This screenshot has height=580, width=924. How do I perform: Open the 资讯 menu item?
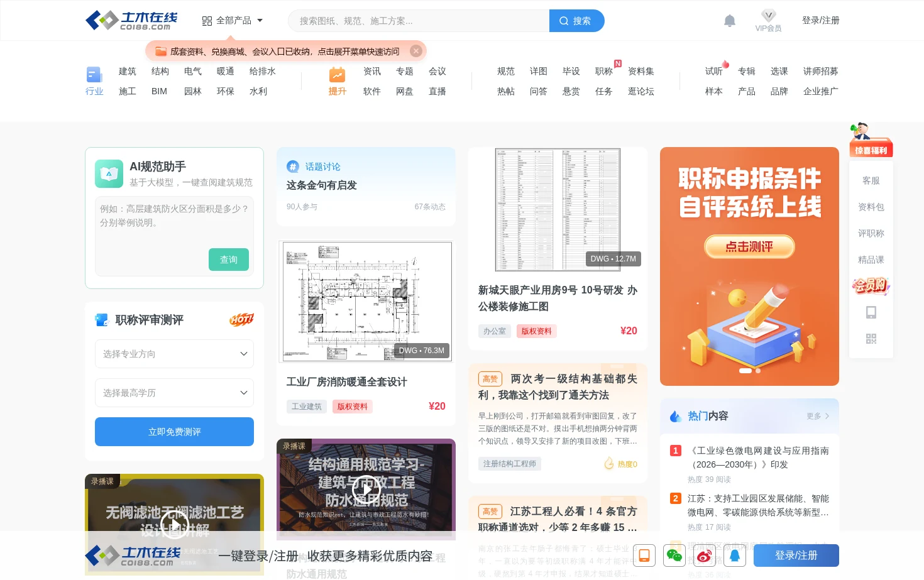(372, 71)
